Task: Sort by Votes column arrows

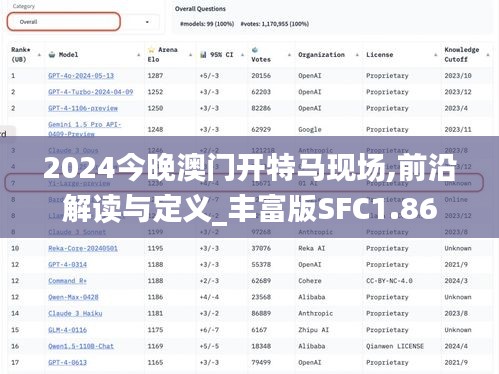Action: point(289,55)
